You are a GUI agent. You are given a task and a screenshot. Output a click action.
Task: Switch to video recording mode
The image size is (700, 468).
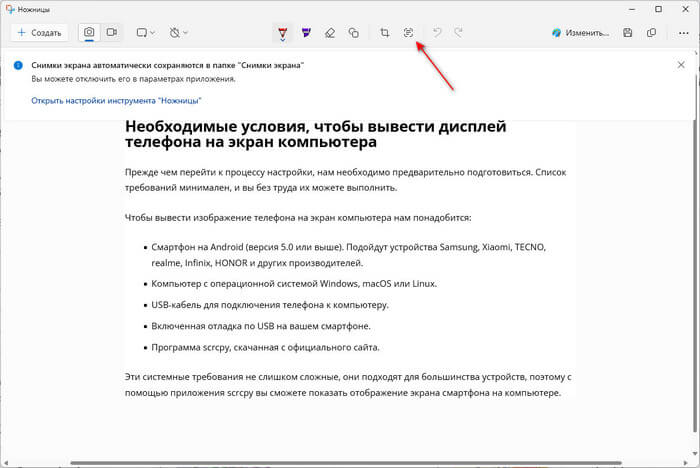click(x=112, y=33)
